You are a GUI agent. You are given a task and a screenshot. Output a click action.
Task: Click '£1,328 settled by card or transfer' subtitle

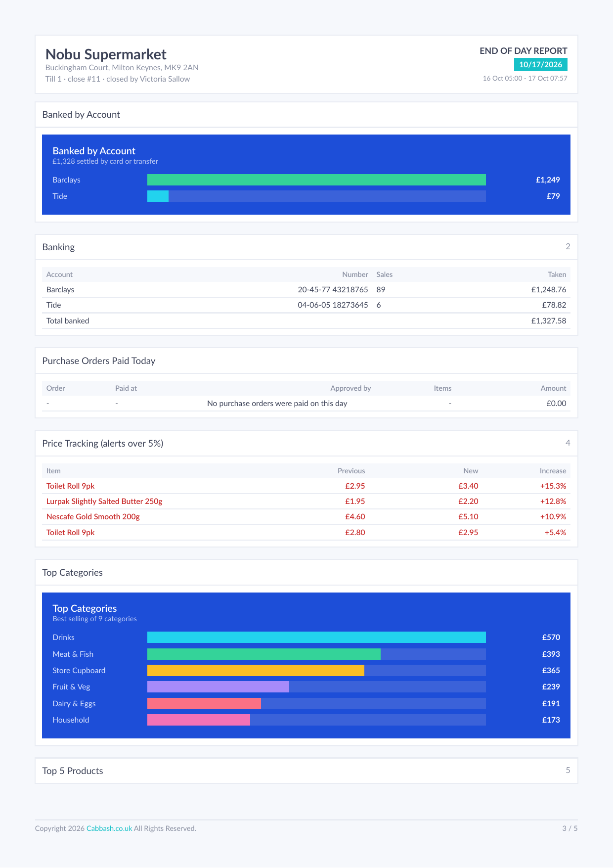(x=105, y=162)
